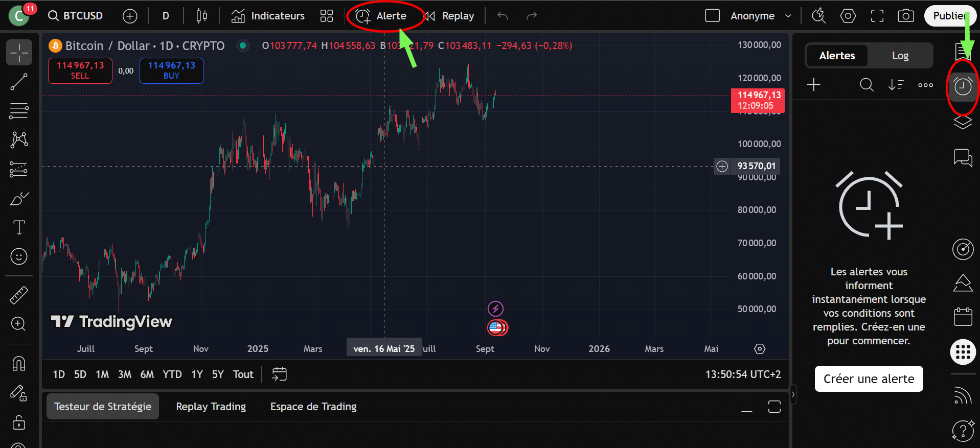Open the Fibonacci retracement tools

pyautogui.click(x=19, y=111)
